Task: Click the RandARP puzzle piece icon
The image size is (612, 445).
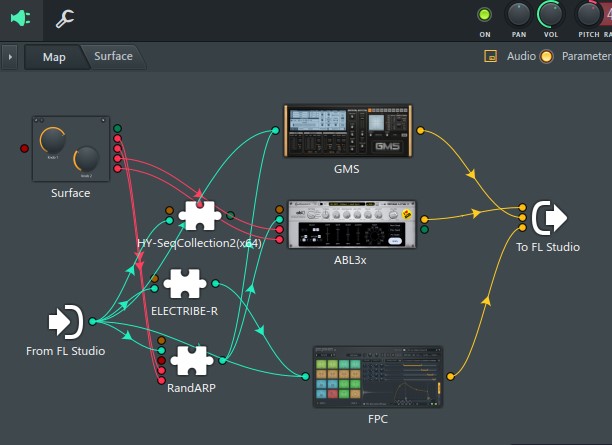Action: tap(192, 361)
